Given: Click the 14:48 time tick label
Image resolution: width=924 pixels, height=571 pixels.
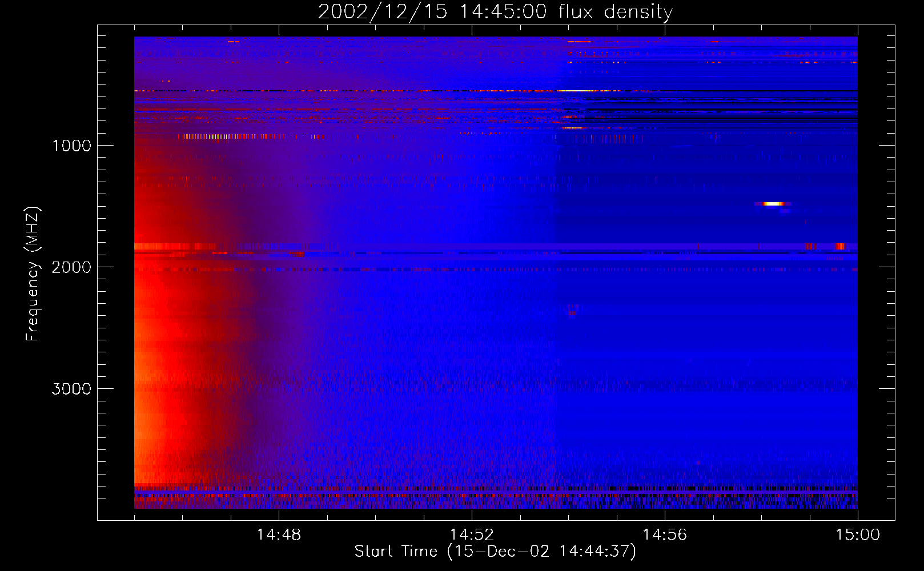Looking at the screenshot, I should (x=279, y=535).
